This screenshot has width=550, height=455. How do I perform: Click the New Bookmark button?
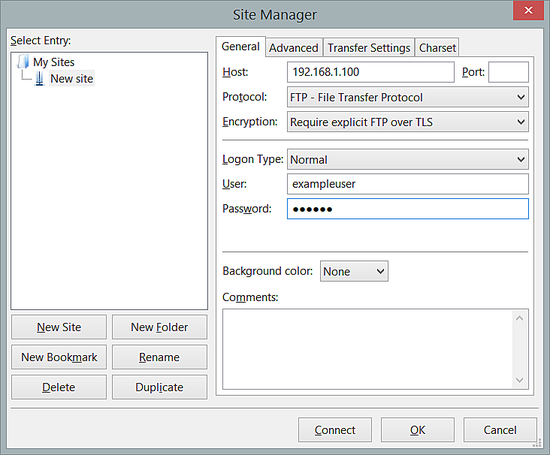[59, 357]
